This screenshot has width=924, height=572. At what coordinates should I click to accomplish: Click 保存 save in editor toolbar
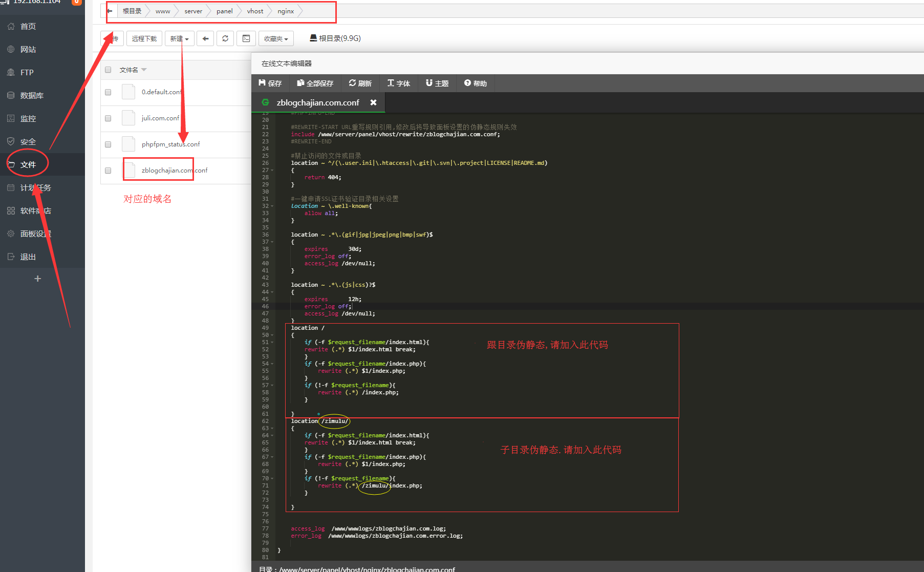(x=270, y=83)
